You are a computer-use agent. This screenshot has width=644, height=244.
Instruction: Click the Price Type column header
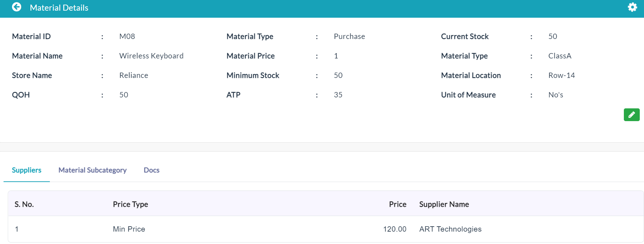point(130,204)
